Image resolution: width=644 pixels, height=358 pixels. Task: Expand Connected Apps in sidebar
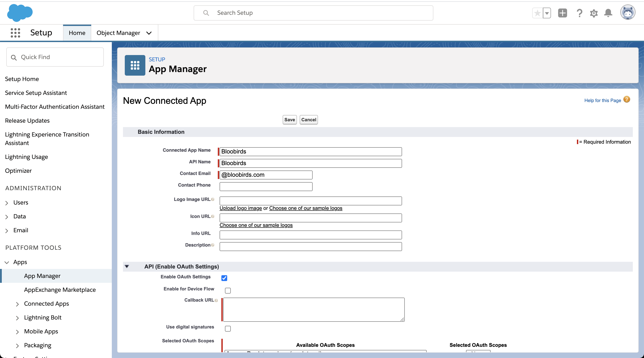tap(17, 304)
